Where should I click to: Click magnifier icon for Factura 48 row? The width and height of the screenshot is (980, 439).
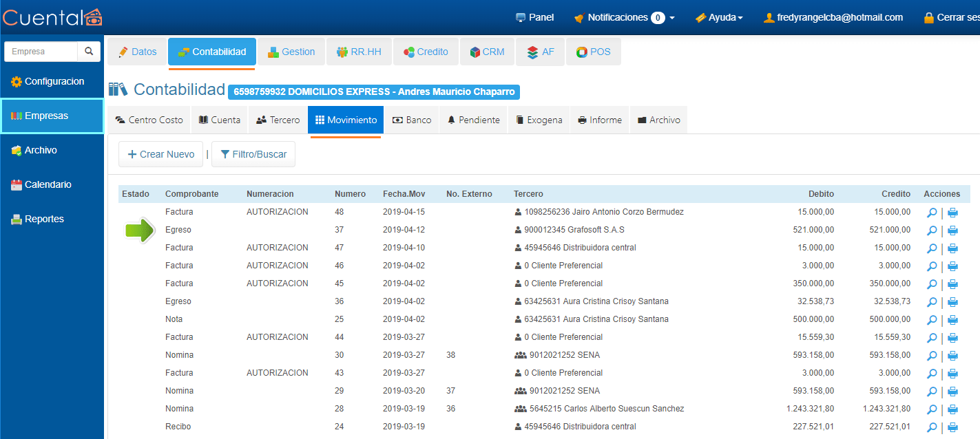pos(931,213)
